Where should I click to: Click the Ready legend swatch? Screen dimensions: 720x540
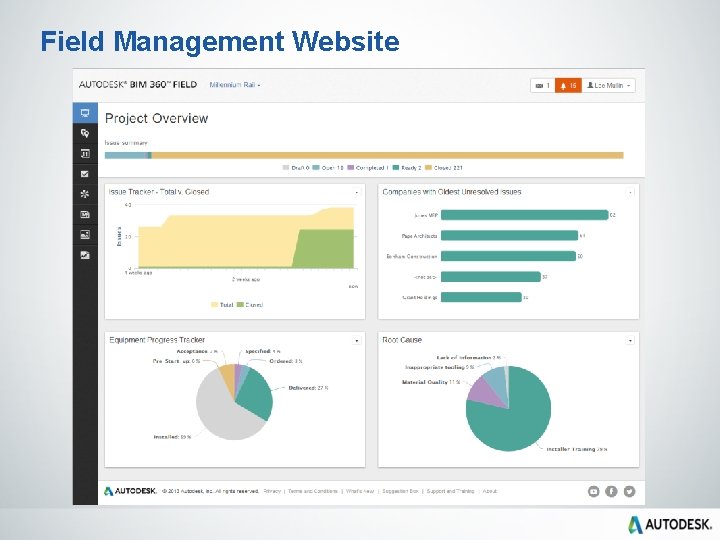click(x=396, y=168)
